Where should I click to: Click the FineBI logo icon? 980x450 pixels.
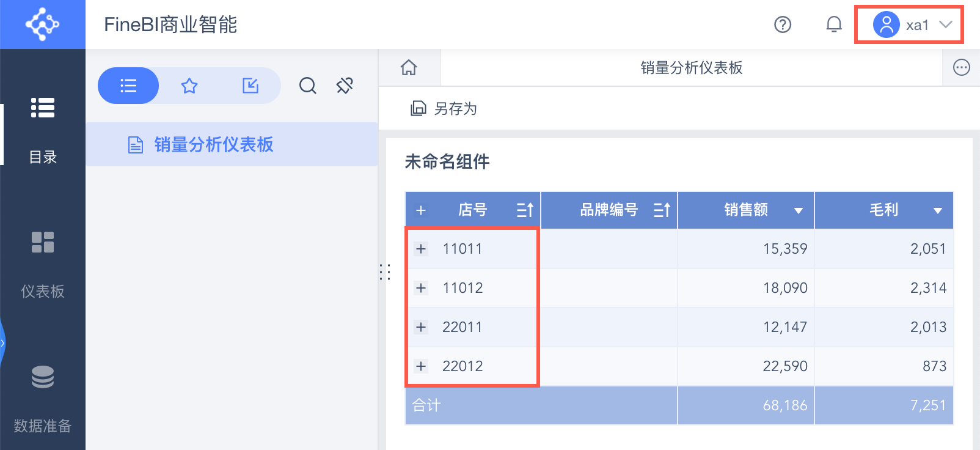click(42, 24)
